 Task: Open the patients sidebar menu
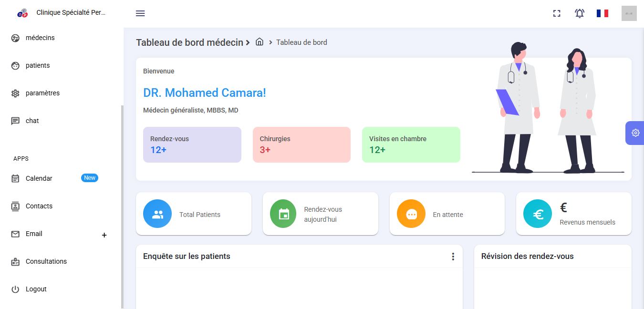(x=38, y=65)
